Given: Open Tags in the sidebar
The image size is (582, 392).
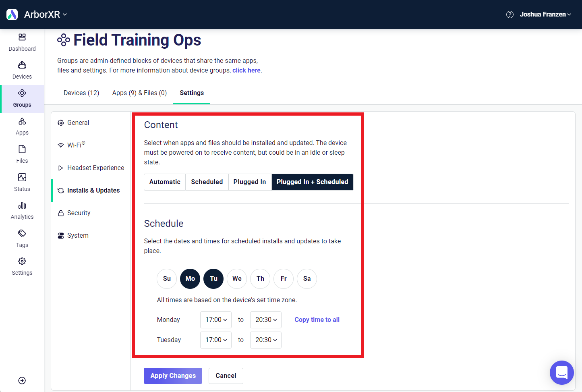Looking at the screenshot, I should [22, 239].
